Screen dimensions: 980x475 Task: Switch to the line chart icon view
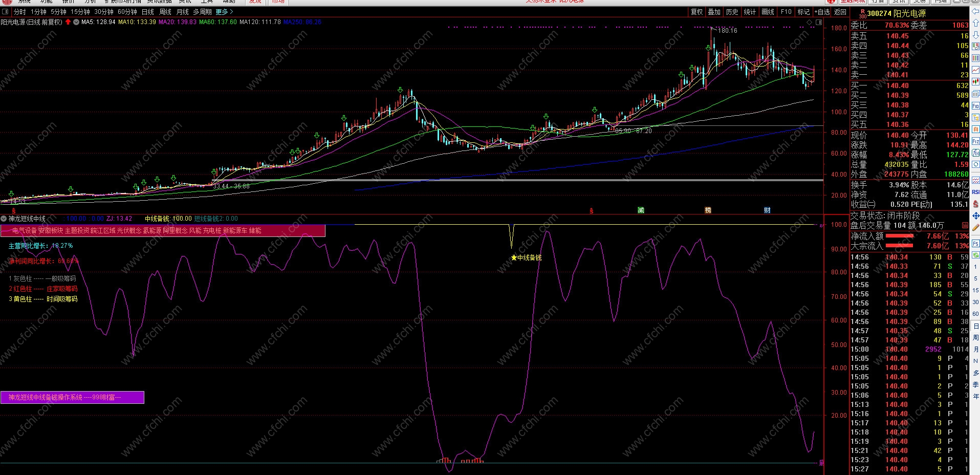975,70
